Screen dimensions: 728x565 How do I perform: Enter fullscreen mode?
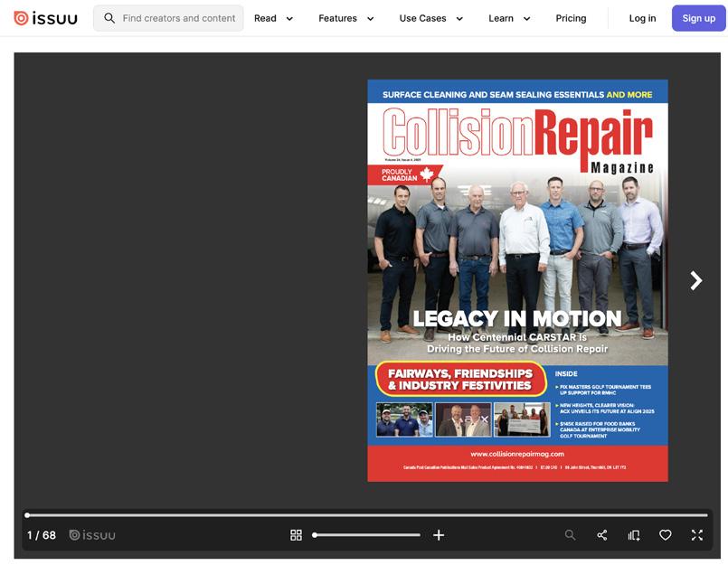click(697, 535)
